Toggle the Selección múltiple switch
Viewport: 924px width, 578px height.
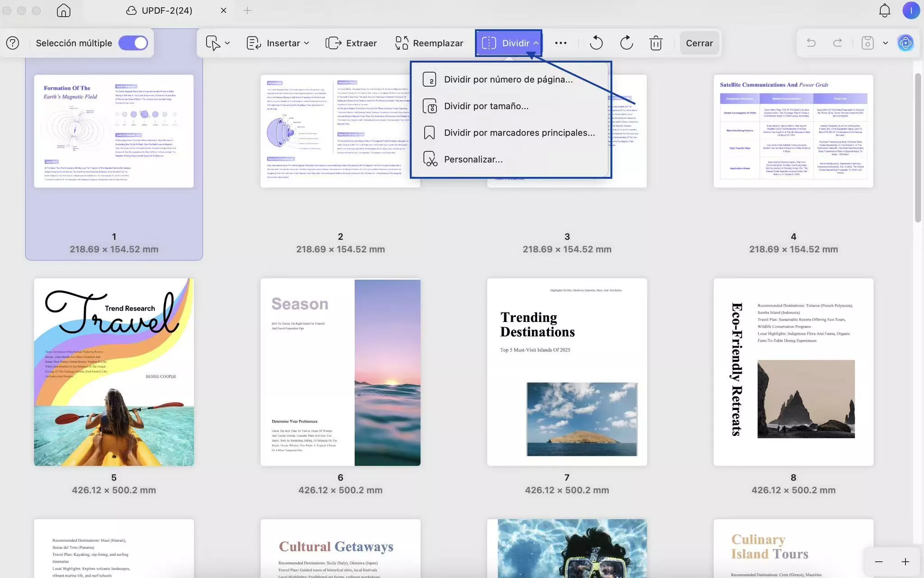tap(133, 43)
